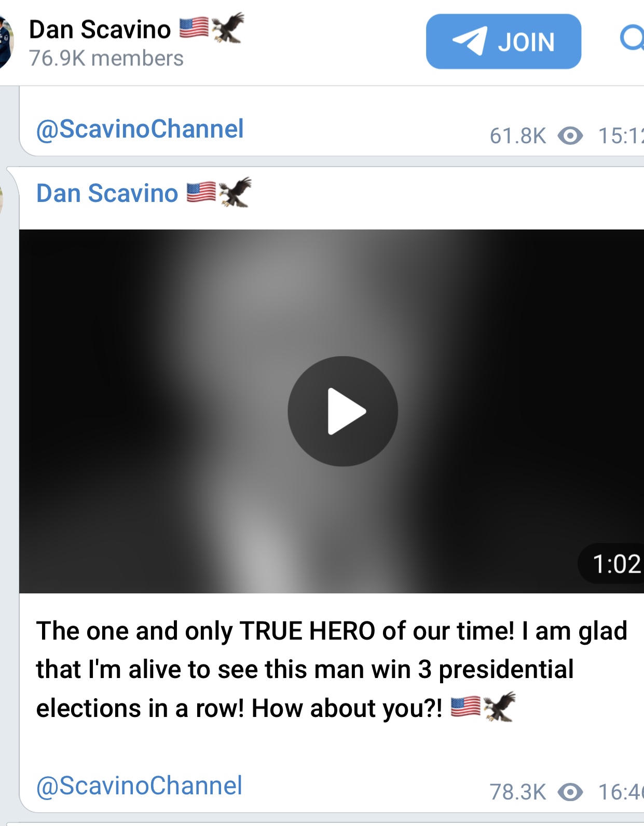Click the TRUE HERO caption text
Viewport: 644px width, 826px height.
(307, 631)
